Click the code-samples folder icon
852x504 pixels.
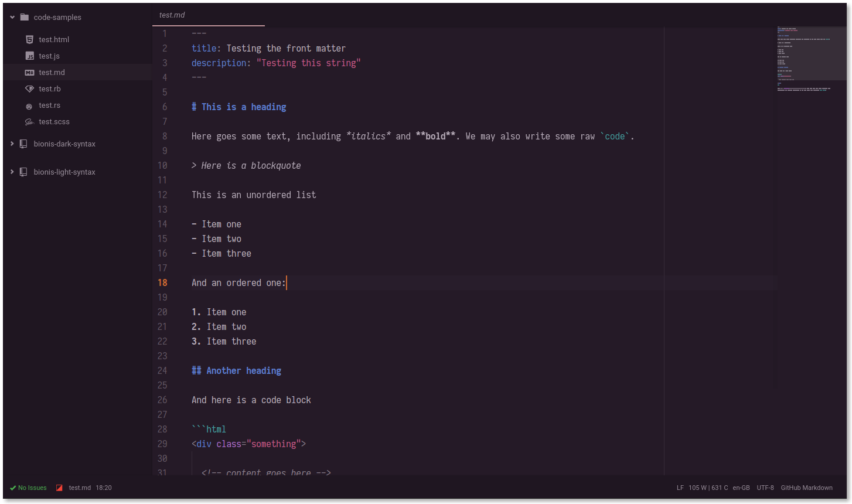(24, 17)
